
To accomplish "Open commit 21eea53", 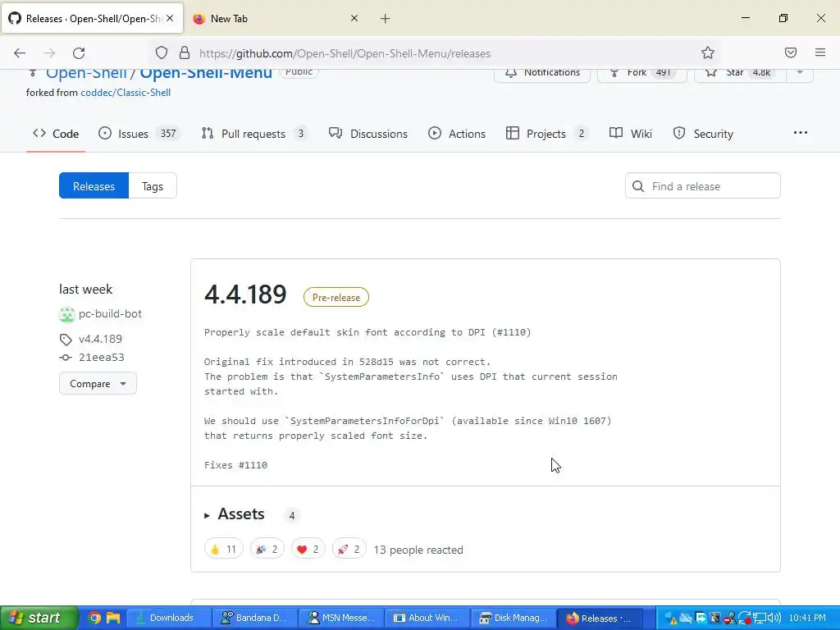I will 101,358.
